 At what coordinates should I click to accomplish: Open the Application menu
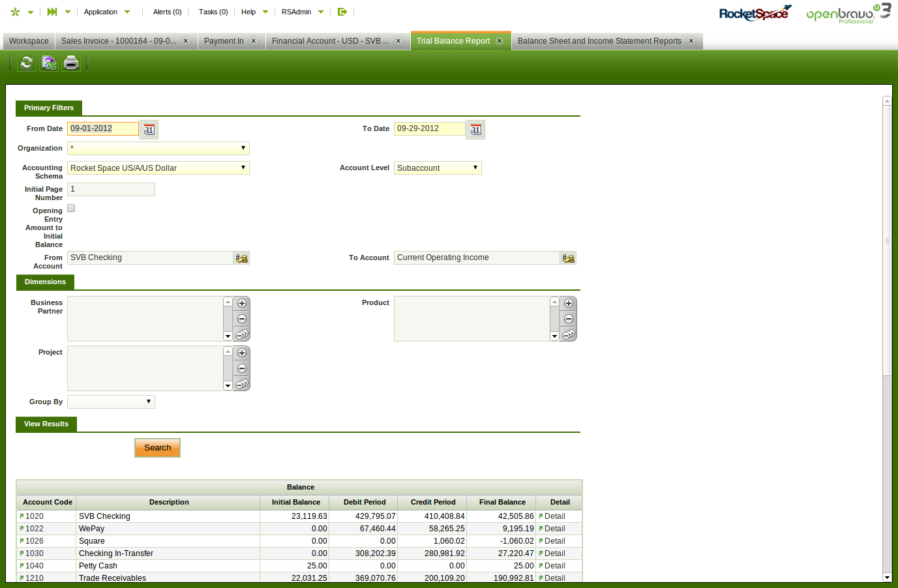[x=101, y=12]
